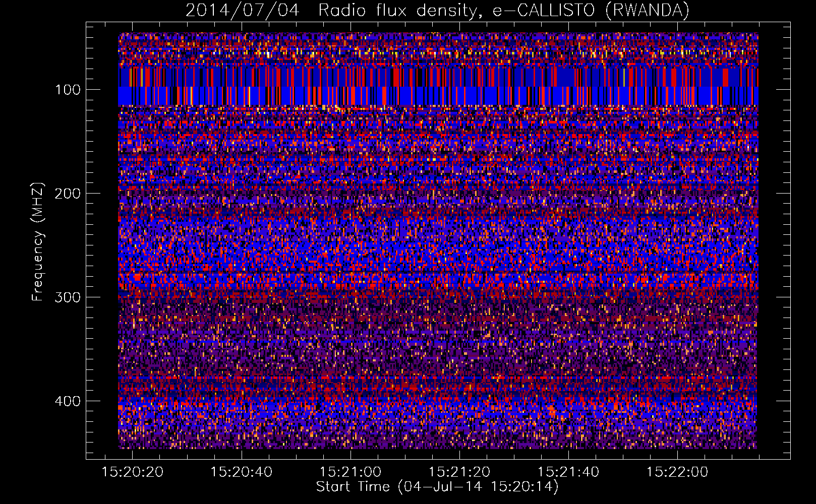Click the 200 frequency tick label

coord(68,194)
